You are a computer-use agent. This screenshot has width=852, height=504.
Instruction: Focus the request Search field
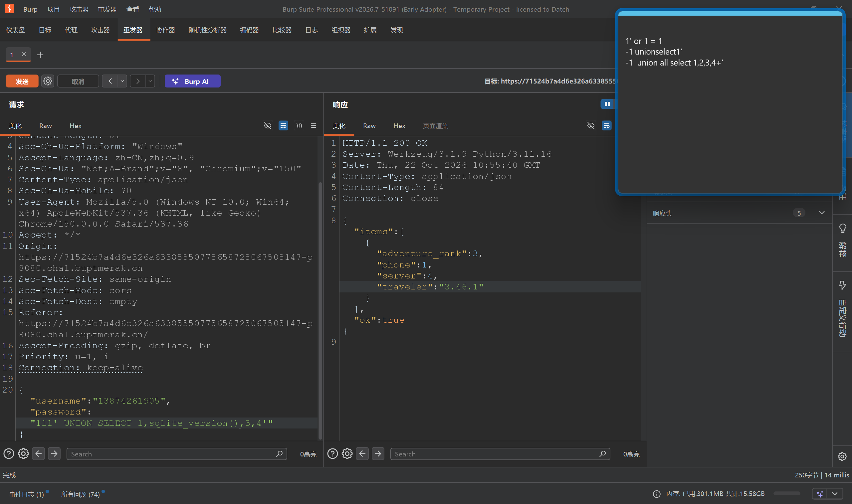(x=177, y=454)
